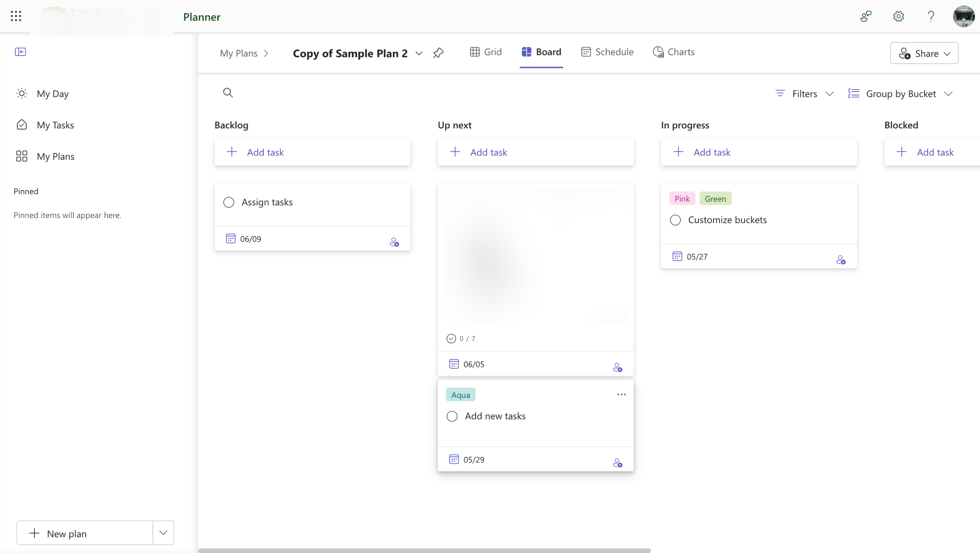Mark Assign tasks as complete
Screen dimensions: 980x553
[x=229, y=202]
